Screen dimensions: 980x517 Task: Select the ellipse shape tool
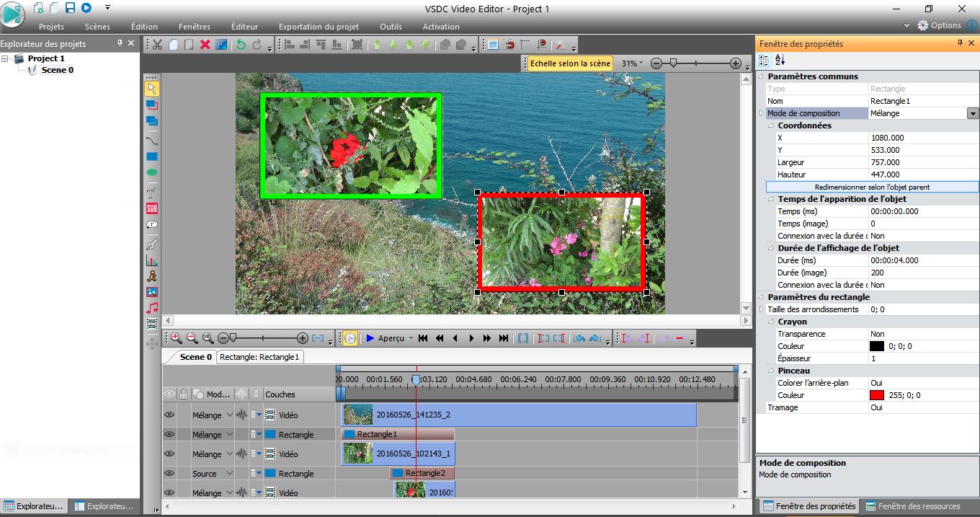coord(152,173)
